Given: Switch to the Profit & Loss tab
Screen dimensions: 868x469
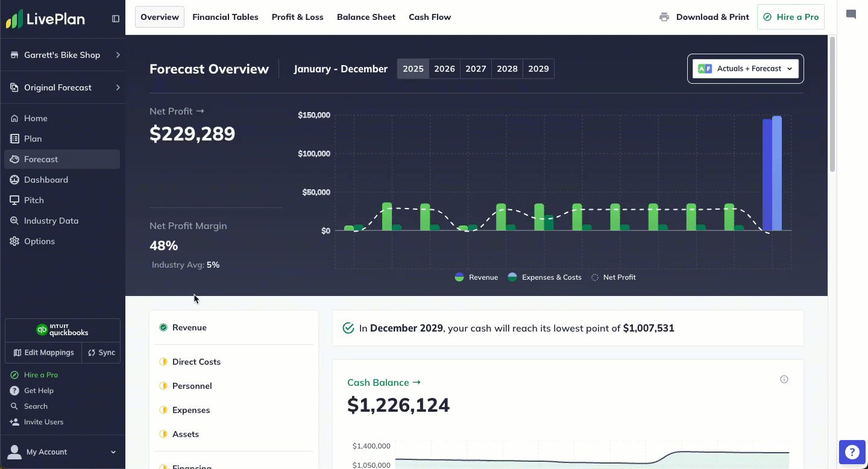Looking at the screenshot, I should click(297, 17).
